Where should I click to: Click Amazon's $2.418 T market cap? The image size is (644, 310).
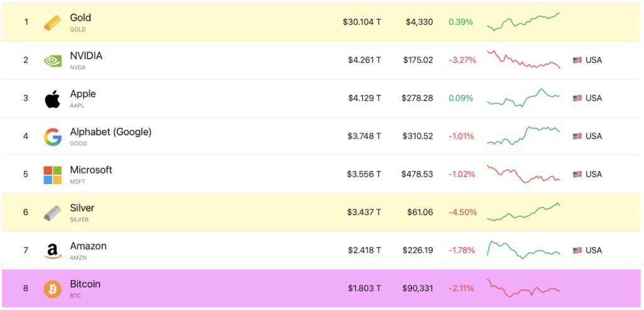click(364, 250)
